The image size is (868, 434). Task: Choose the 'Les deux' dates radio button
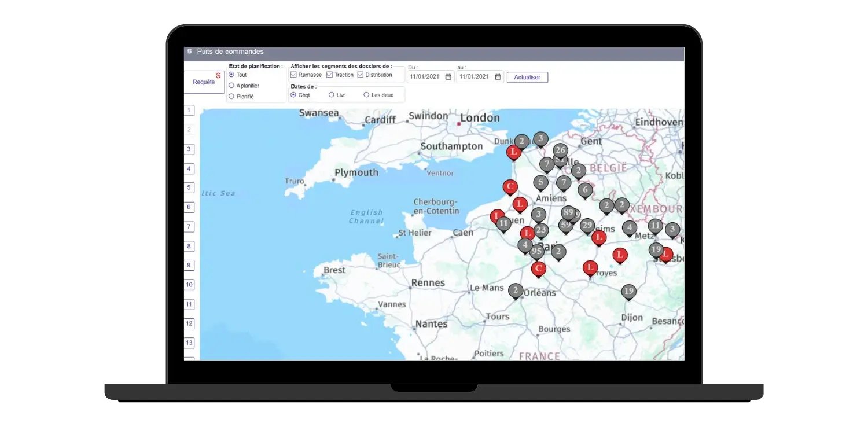366,95
